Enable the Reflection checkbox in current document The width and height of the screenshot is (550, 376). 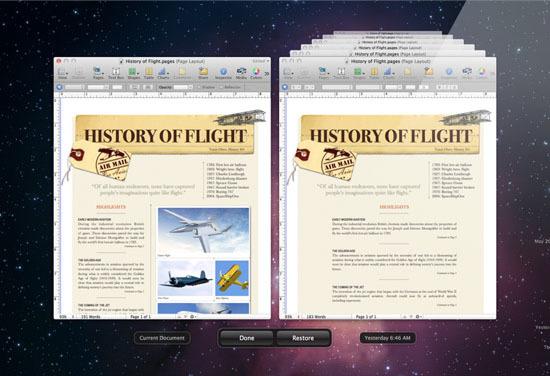point(221,87)
